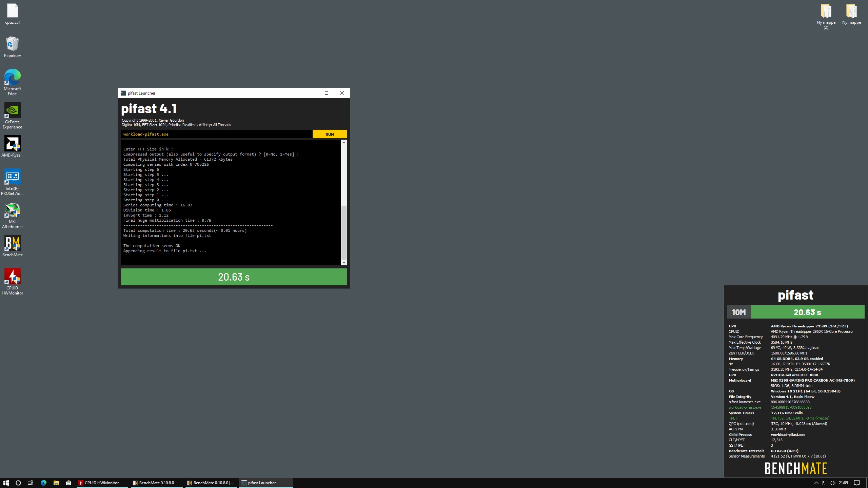Click 'Copyright 1999-2001, Xavier Gourdon' text
868x488 pixels.
(x=153, y=120)
